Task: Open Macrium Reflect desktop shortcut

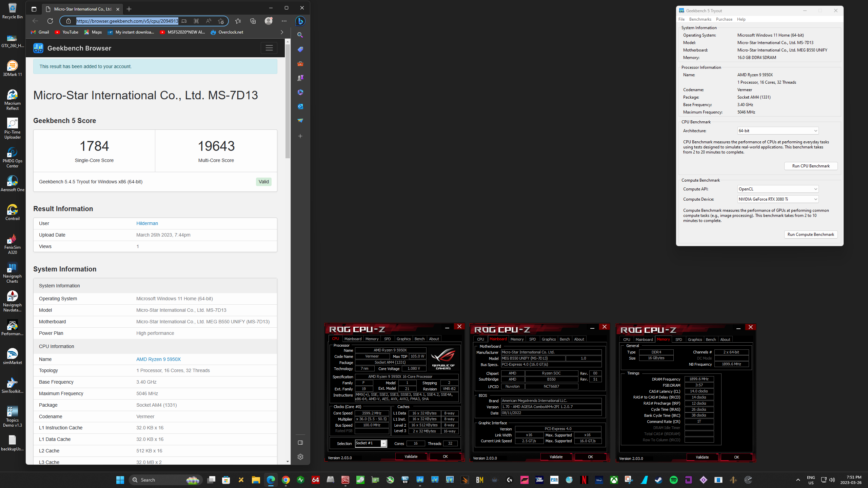Action: 13,100
